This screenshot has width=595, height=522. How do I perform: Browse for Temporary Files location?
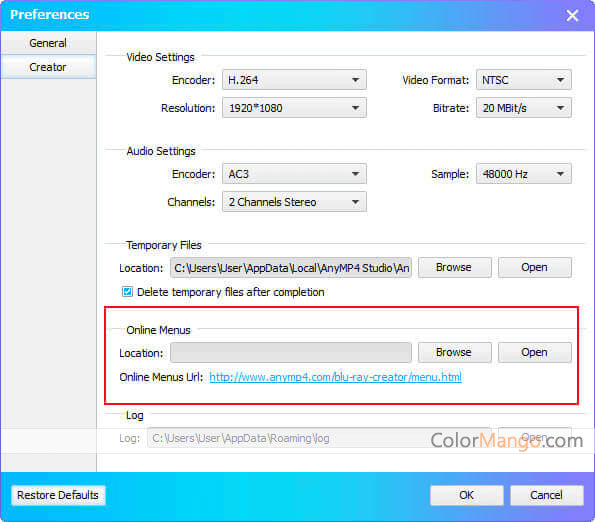coord(455,267)
